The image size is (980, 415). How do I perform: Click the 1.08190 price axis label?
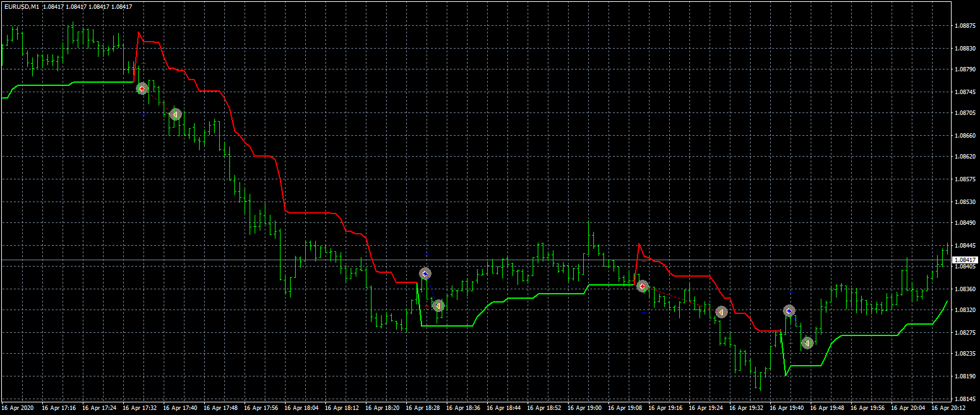click(966, 376)
